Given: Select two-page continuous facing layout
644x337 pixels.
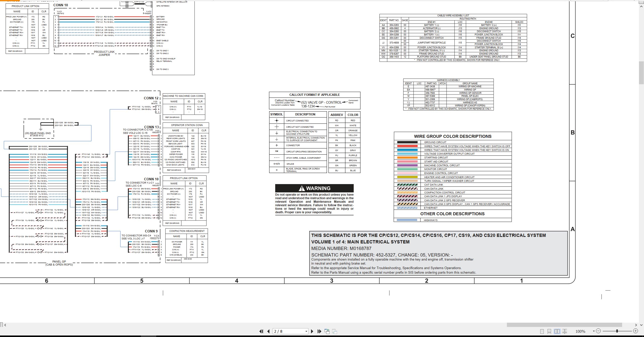Looking at the screenshot, I should point(565,331).
